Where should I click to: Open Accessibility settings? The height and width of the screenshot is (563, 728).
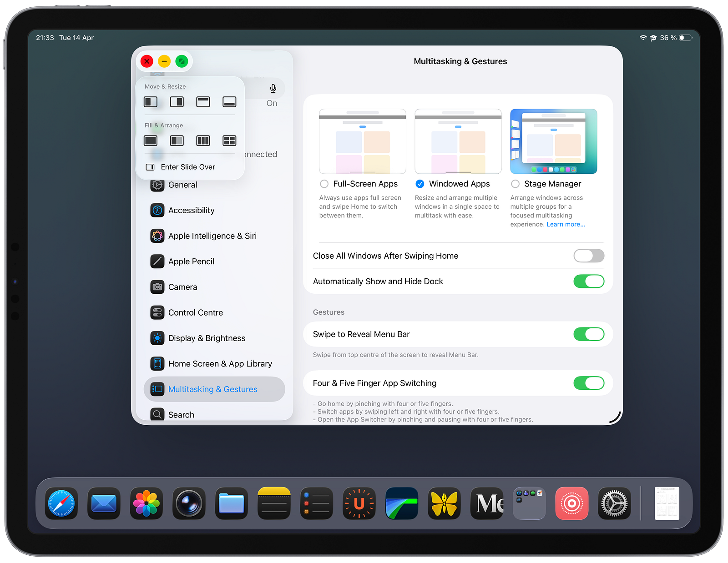[x=214, y=210]
